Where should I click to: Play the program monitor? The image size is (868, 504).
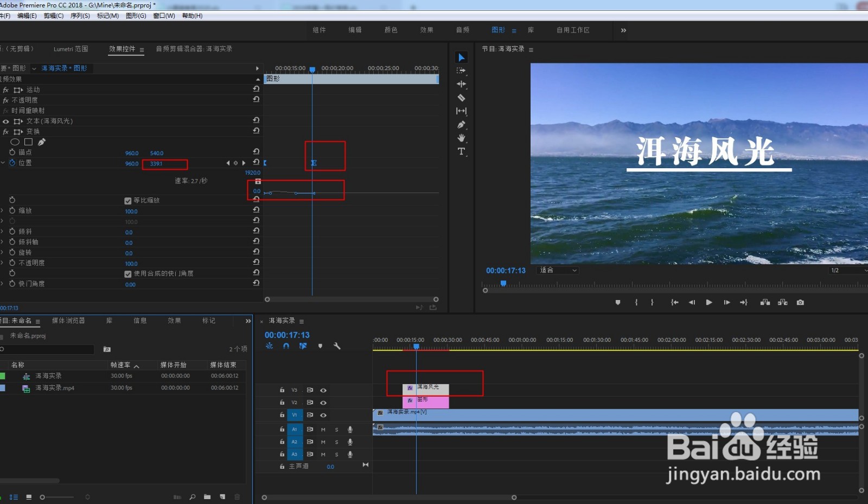(709, 302)
